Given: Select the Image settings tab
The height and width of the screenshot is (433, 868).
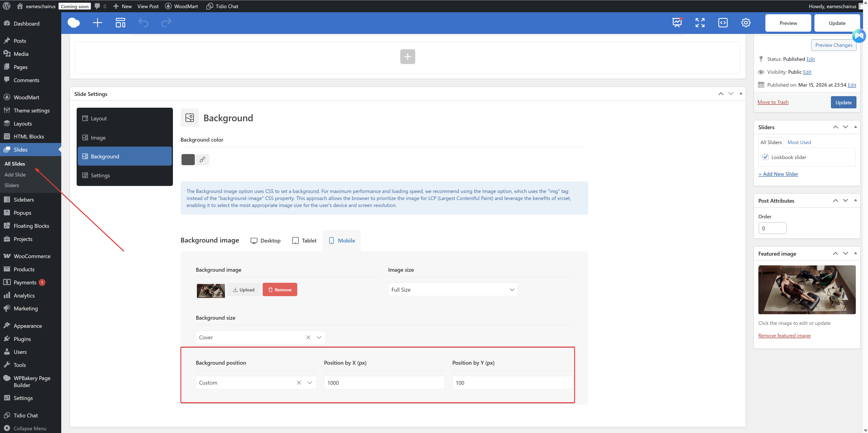Looking at the screenshot, I should tap(125, 138).
